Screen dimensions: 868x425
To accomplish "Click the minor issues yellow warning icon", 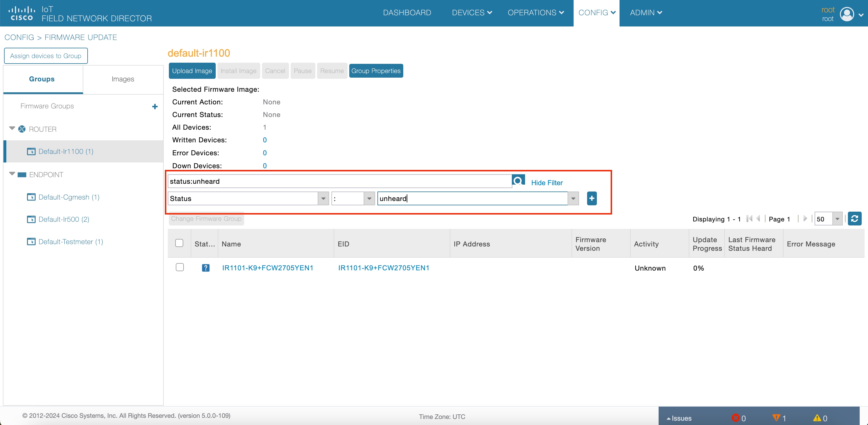I will pos(817,418).
